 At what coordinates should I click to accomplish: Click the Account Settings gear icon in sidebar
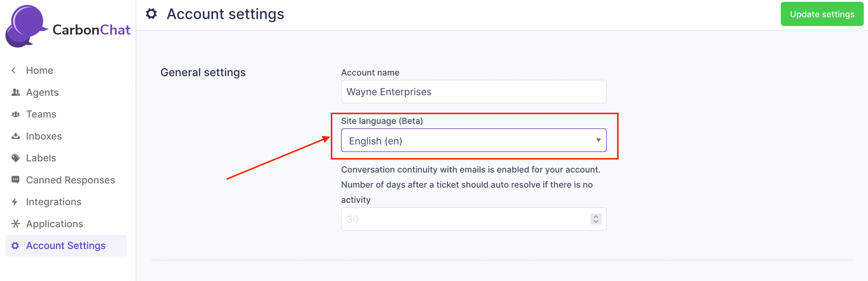15,246
